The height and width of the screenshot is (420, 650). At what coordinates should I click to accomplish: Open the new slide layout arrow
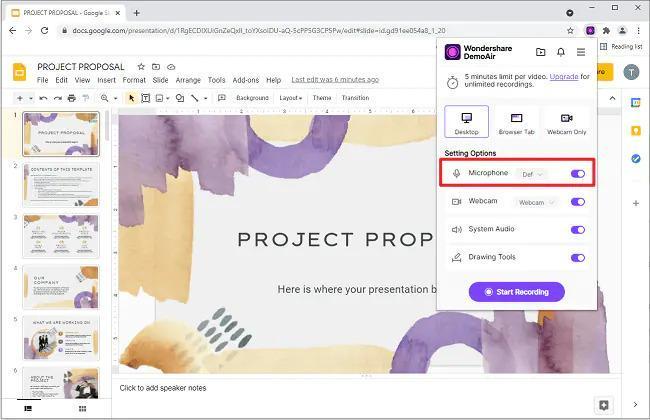(31, 98)
